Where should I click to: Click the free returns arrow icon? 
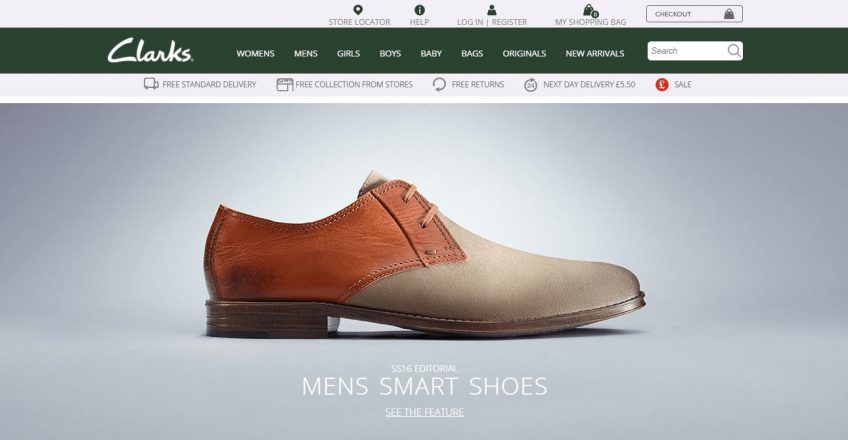click(439, 85)
